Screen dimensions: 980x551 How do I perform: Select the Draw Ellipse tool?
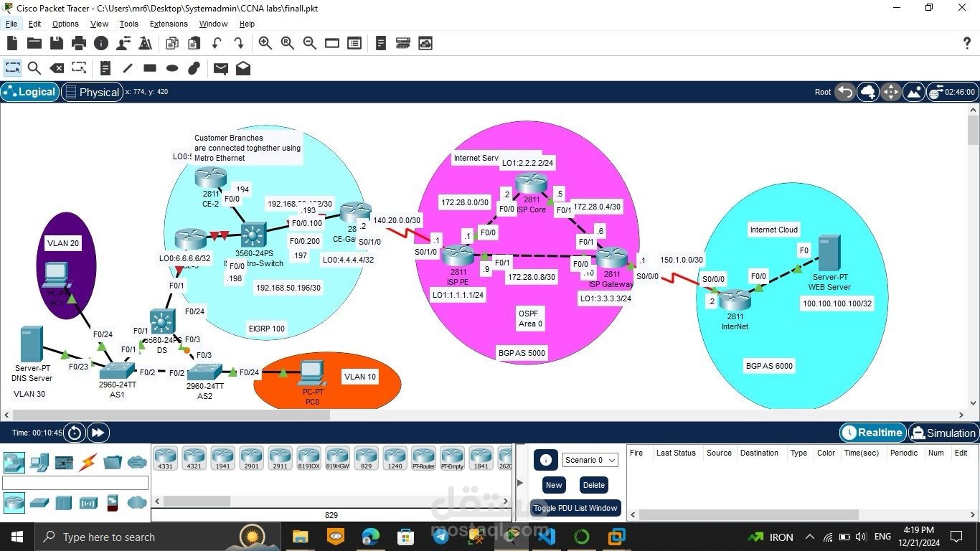[x=172, y=68]
